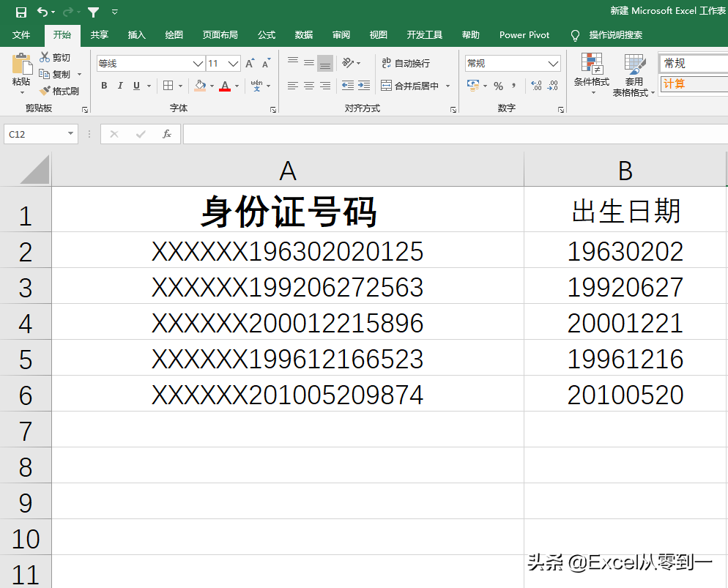
Task: Enable 自动换行 wrap text
Action: point(406,63)
